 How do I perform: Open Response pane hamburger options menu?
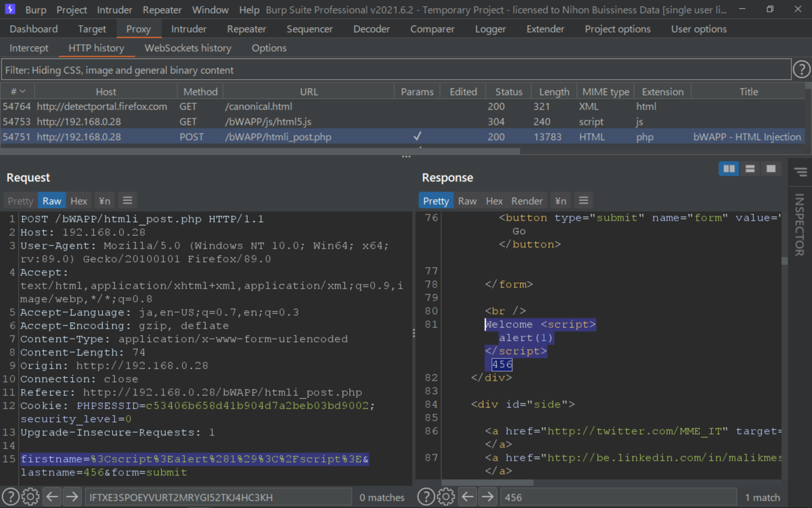pyautogui.click(x=583, y=200)
